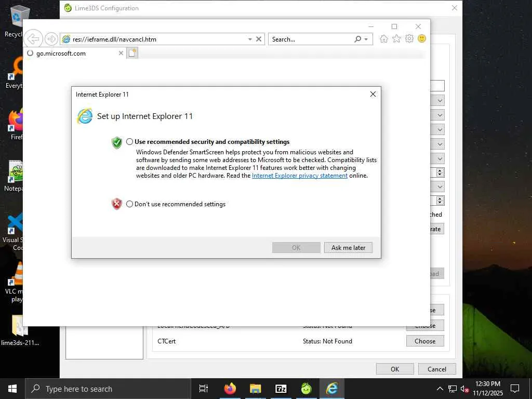Screen dimensions: 532x399
Task: Open the Windows Start menu
Action: tap(12, 389)
